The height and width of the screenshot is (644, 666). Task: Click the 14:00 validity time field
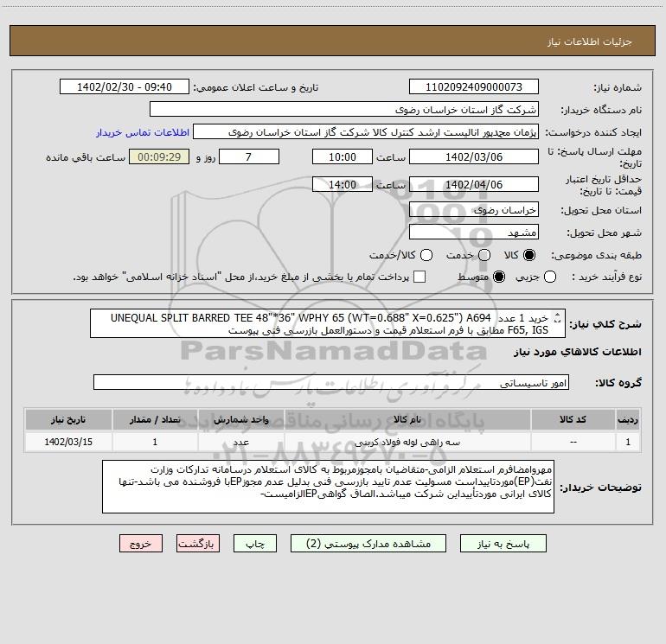[343, 185]
